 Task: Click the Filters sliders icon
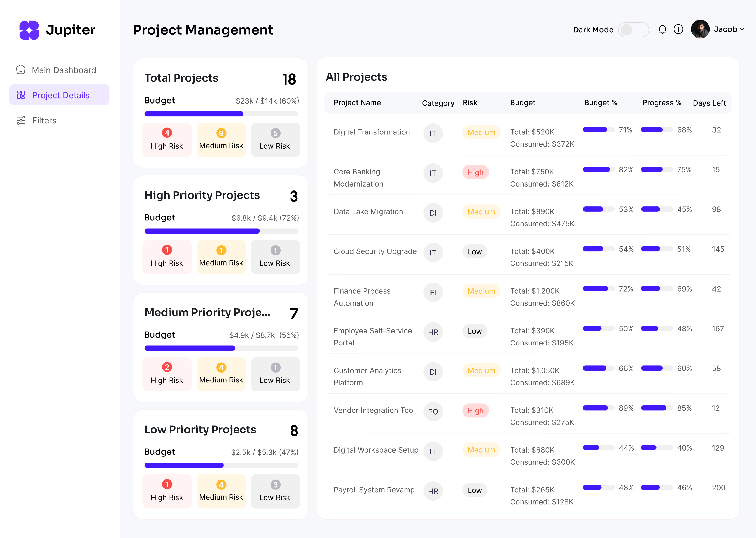21,120
